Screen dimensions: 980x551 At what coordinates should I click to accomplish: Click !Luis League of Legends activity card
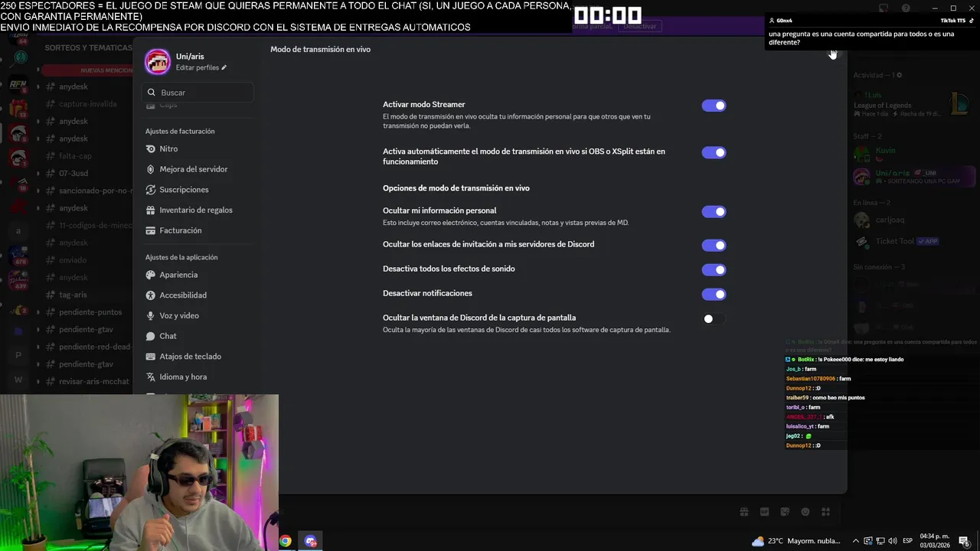pos(911,105)
